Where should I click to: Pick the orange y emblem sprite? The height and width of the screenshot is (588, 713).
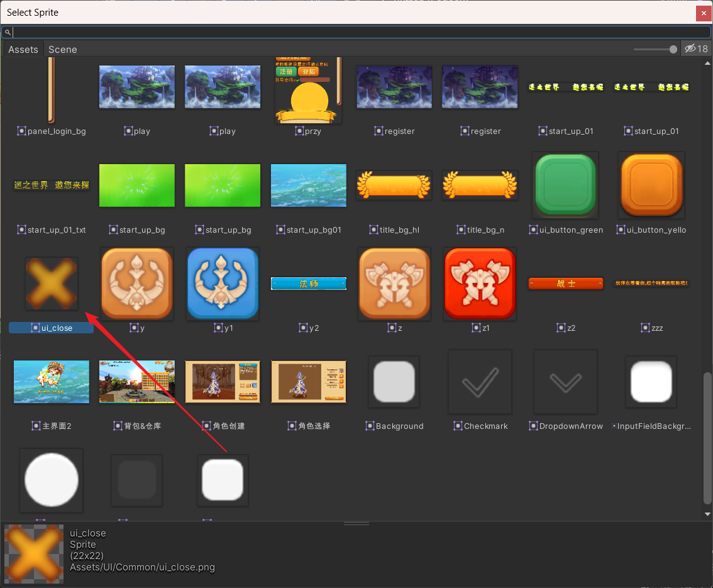[x=137, y=283]
